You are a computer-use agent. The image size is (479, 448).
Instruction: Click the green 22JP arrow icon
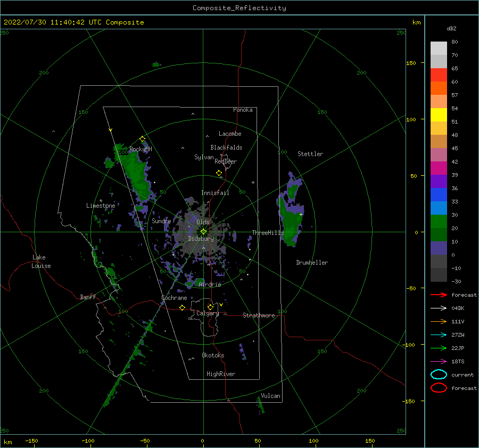click(x=439, y=348)
